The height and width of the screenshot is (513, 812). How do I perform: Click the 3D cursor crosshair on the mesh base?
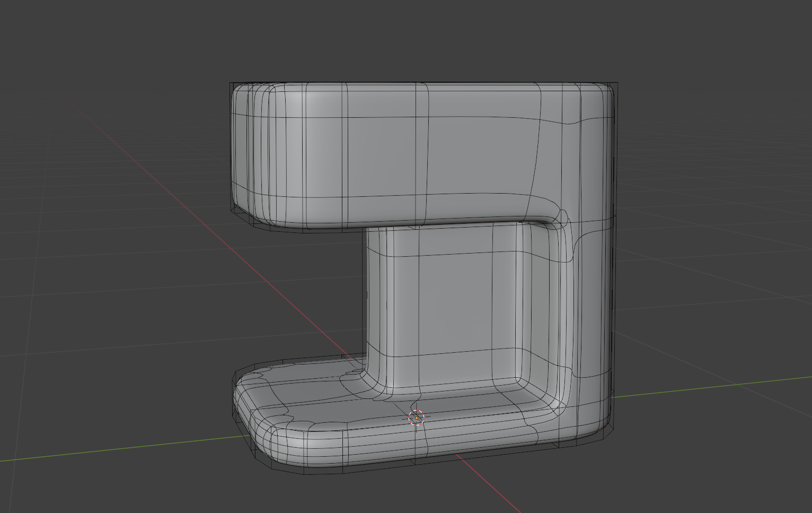(417, 418)
